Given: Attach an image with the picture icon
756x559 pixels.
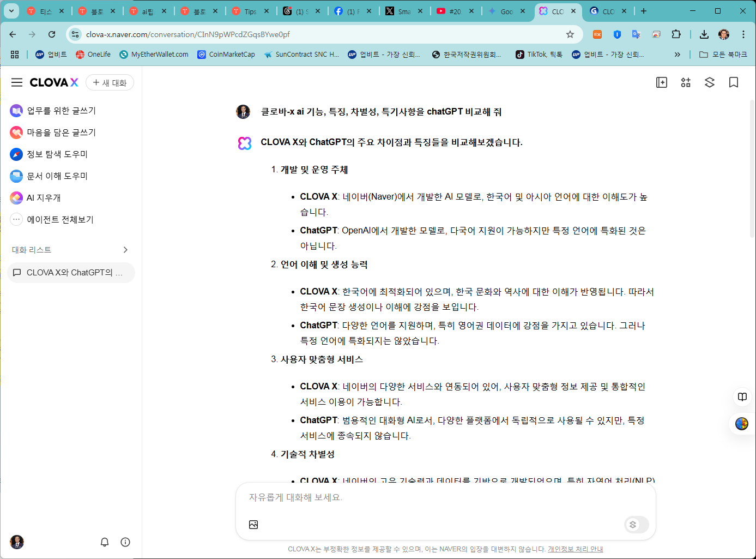Looking at the screenshot, I should [253, 525].
